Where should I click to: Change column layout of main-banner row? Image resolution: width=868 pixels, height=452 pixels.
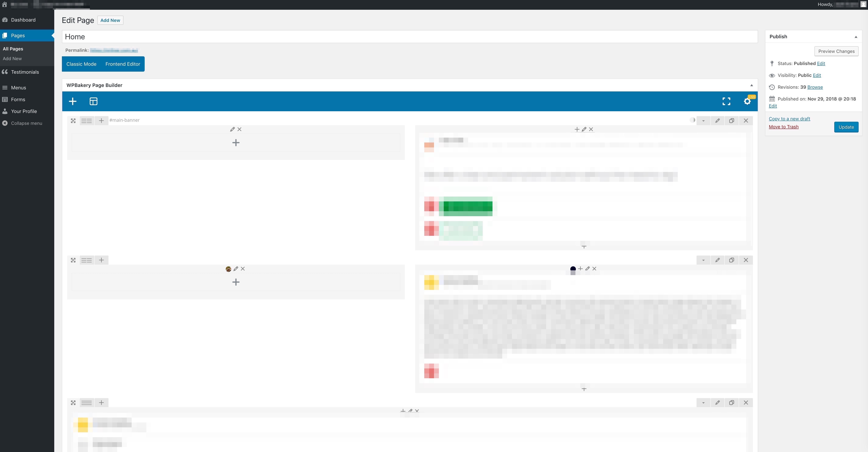(x=87, y=121)
